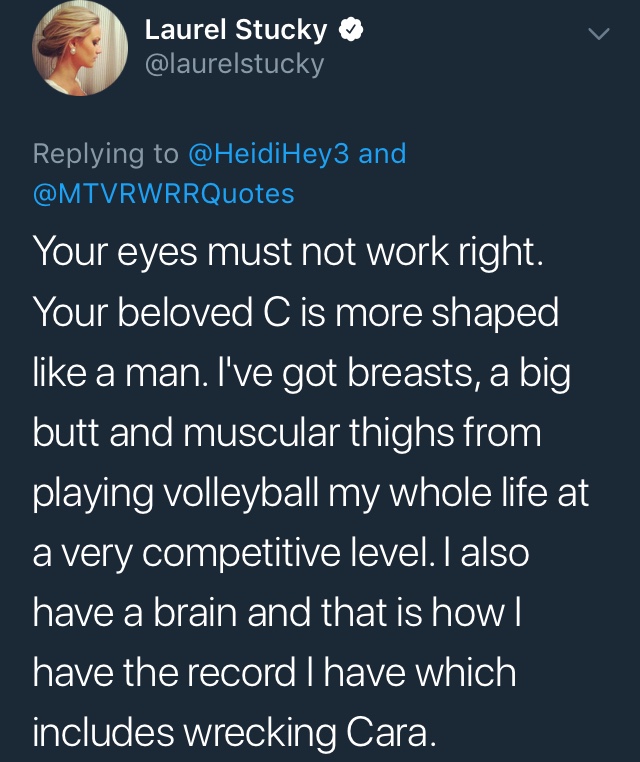
Task: Click the 'and' link after @HeidiHey3
Action: pyautogui.click(x=382, y=154)
